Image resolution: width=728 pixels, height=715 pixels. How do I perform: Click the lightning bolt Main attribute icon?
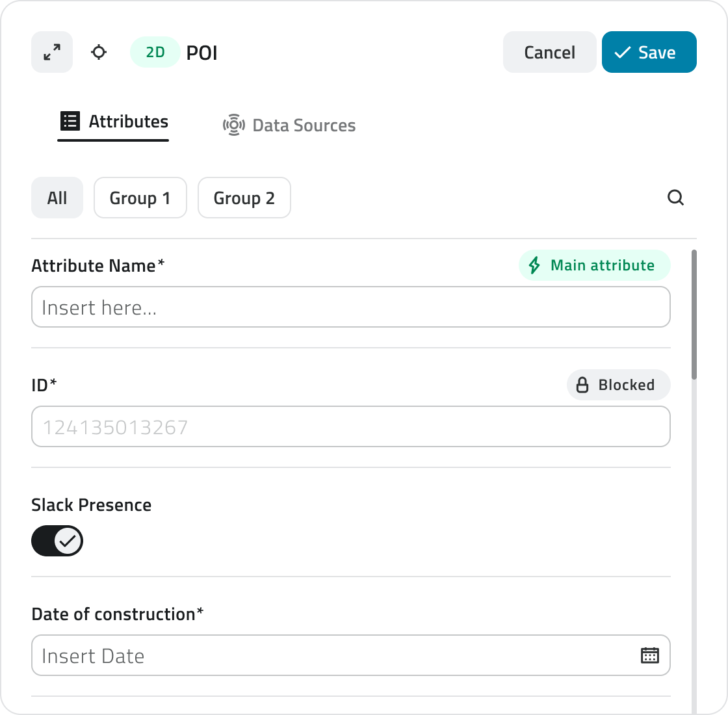click(534, 265)
